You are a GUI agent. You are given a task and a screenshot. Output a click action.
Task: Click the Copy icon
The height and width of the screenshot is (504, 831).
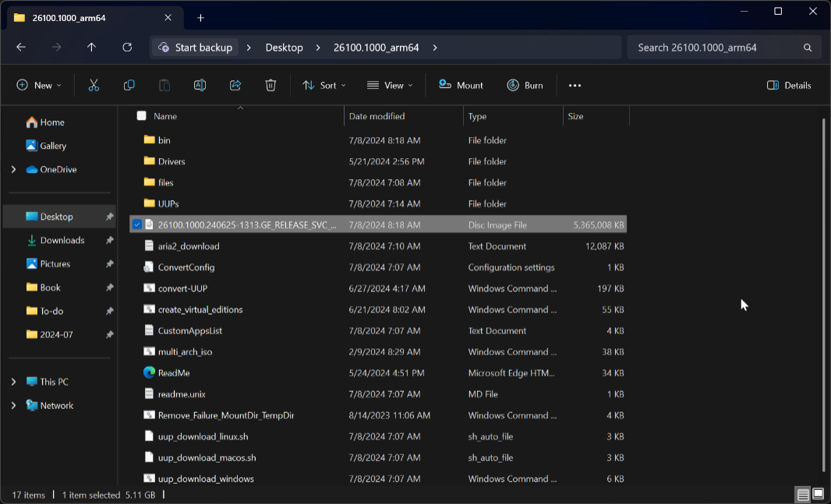129,85
